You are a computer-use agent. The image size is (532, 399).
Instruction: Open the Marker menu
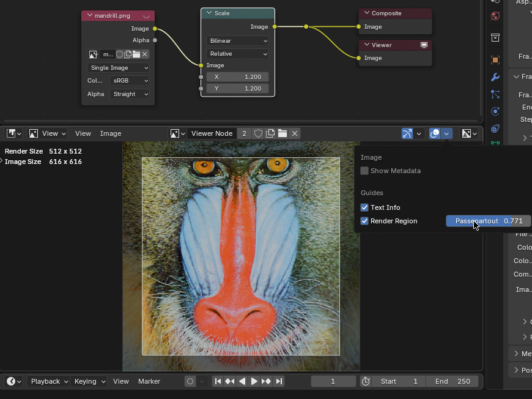click(x=149, y=381)
